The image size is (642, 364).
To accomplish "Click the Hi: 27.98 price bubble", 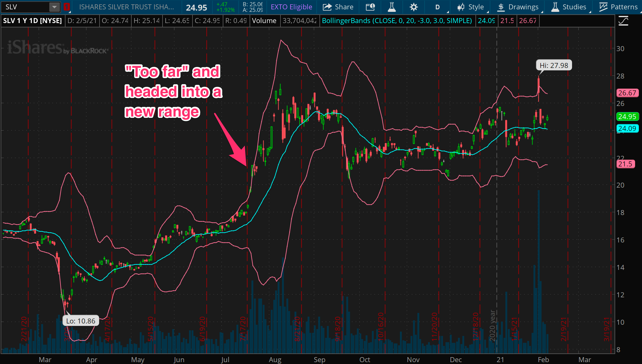I will (554, 65).
